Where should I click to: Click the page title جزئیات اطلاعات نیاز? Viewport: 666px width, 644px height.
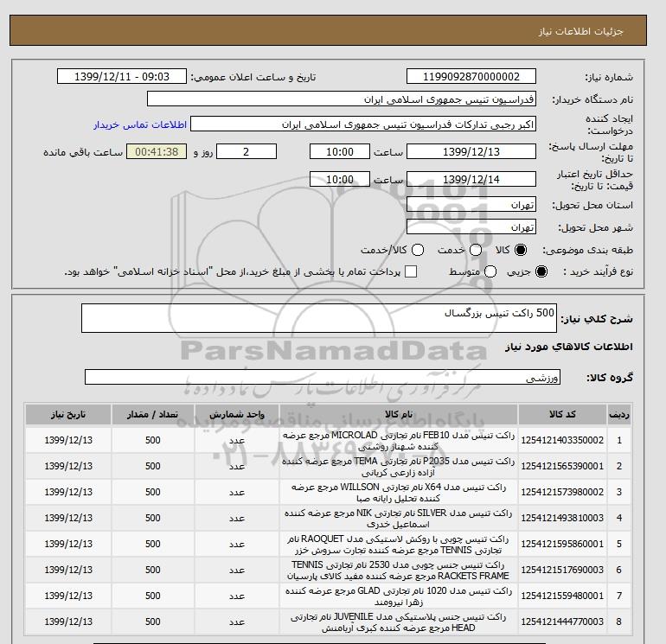pos(580,31)
